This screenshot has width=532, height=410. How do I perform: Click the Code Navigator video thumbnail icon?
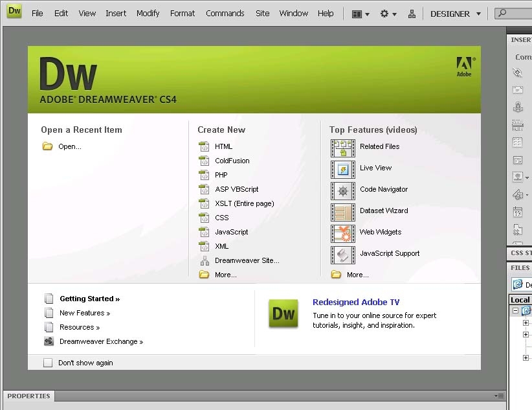(342, 191)
